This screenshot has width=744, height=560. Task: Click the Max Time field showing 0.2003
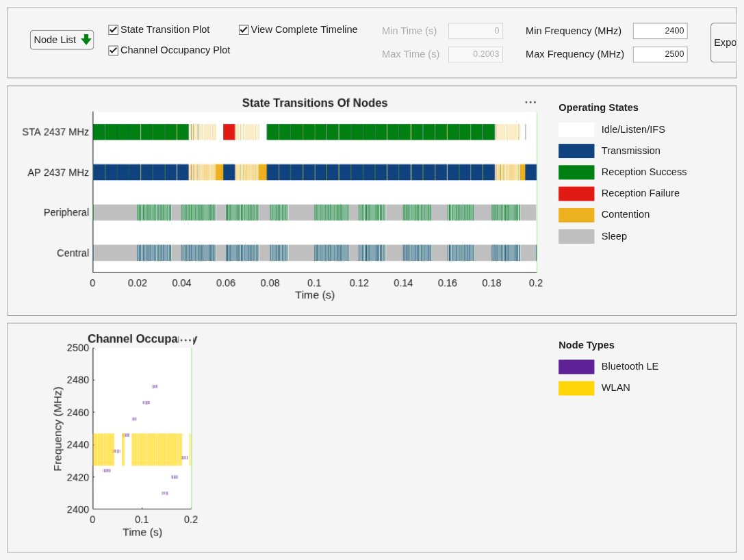[x=476, y=54]
